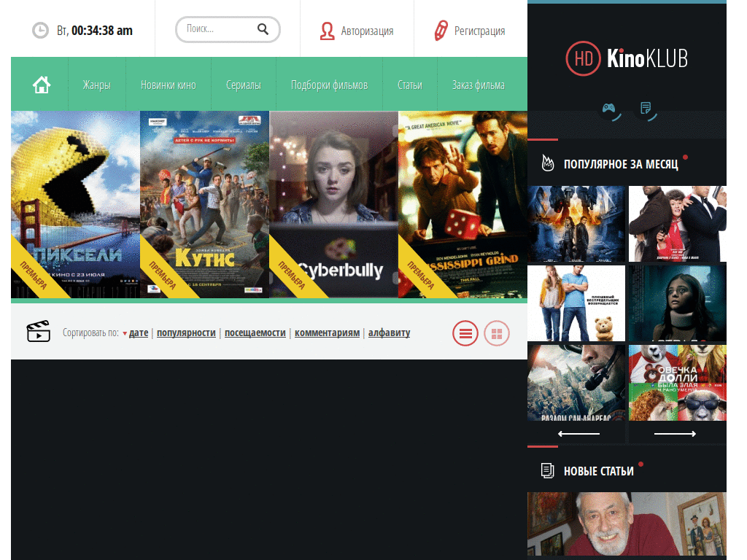This screenshot has width=747, height=560.
Task: Sort by дате
Action: [x=139, y=332]
